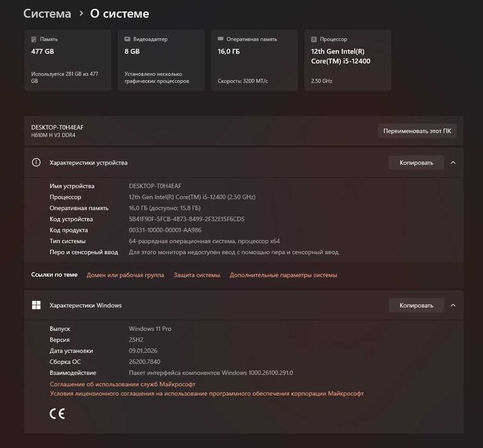Screen dimensions: 483x448
Task: Open Домен или рабочая группа link
Action: pyautogui.click(x=125, y=275)
